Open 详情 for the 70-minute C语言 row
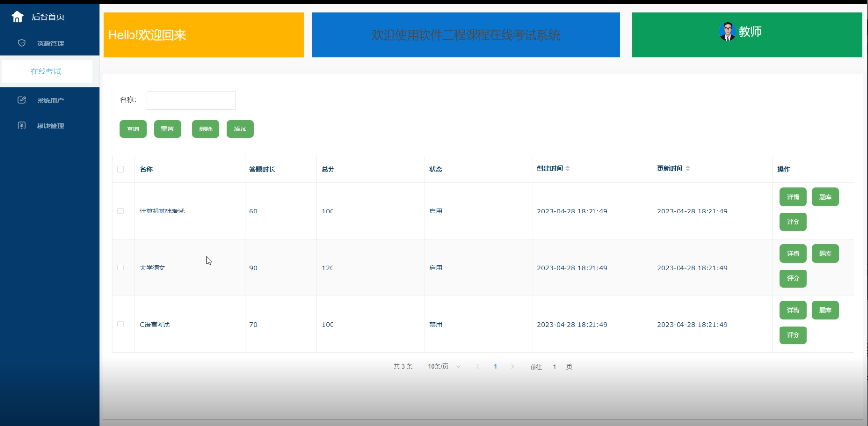Viewport: 868px width, 426px height. [x=793, y=310]
